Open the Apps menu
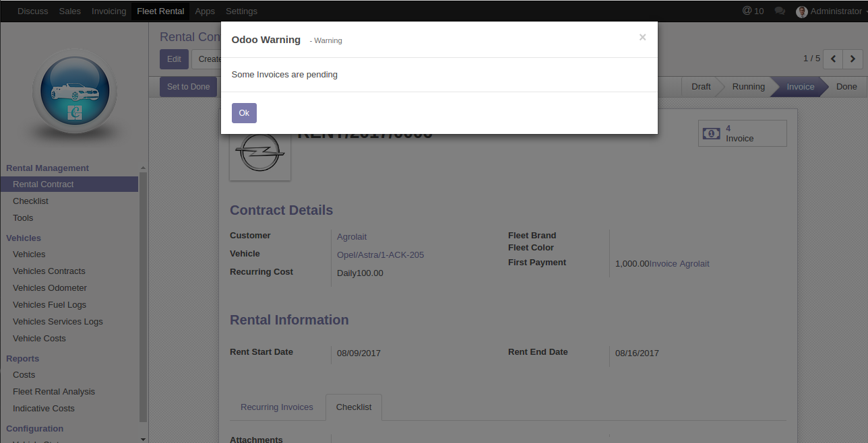Screen dimensions: 868x443 pyautogui.click(x=205, y=11)
